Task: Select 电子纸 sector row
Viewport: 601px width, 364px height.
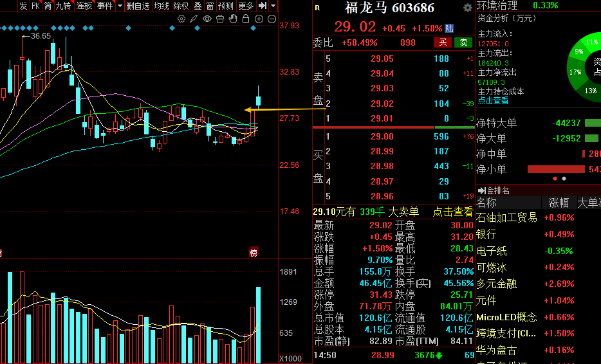Action: click(x=538, y=251)
